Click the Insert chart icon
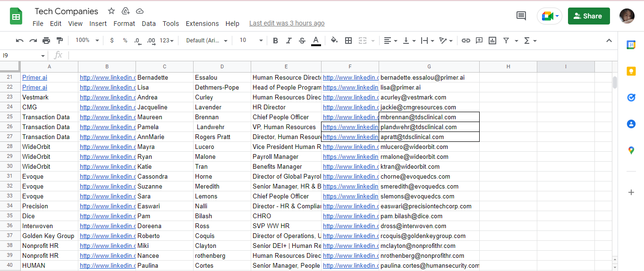Image resolution: width=644 pixels, height=271 pixels. (x=492, y=41)
